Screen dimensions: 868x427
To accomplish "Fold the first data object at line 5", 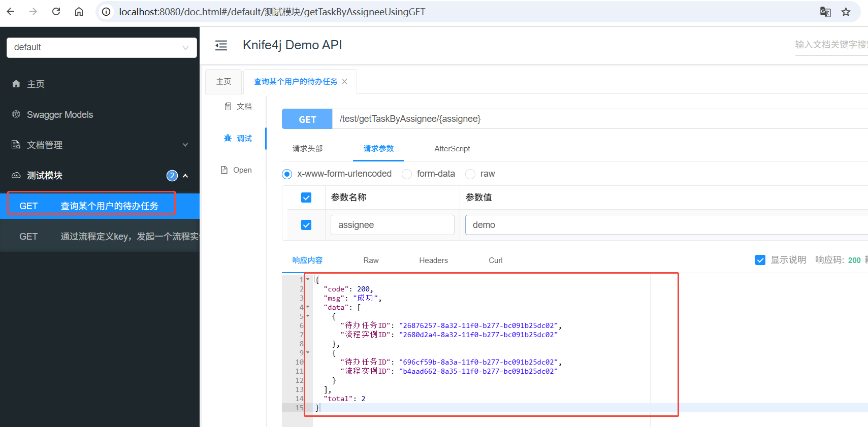I will click(x=308, y=316).
